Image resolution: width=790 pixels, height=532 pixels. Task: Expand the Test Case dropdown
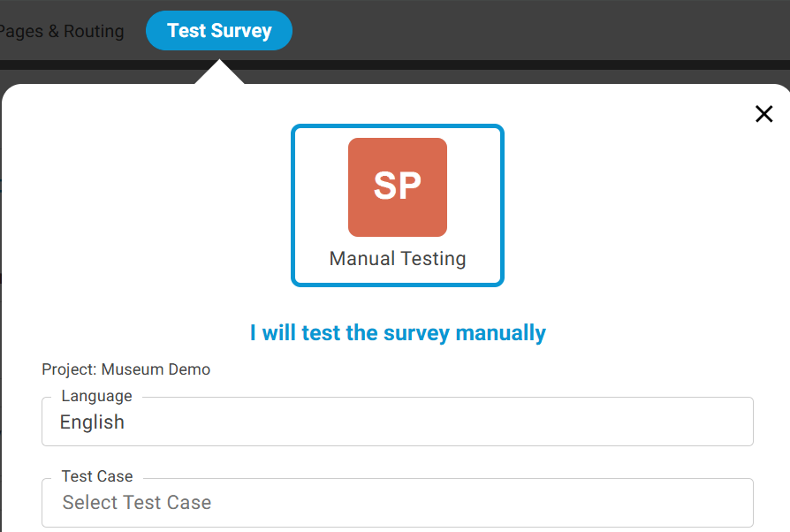[397, 503]
